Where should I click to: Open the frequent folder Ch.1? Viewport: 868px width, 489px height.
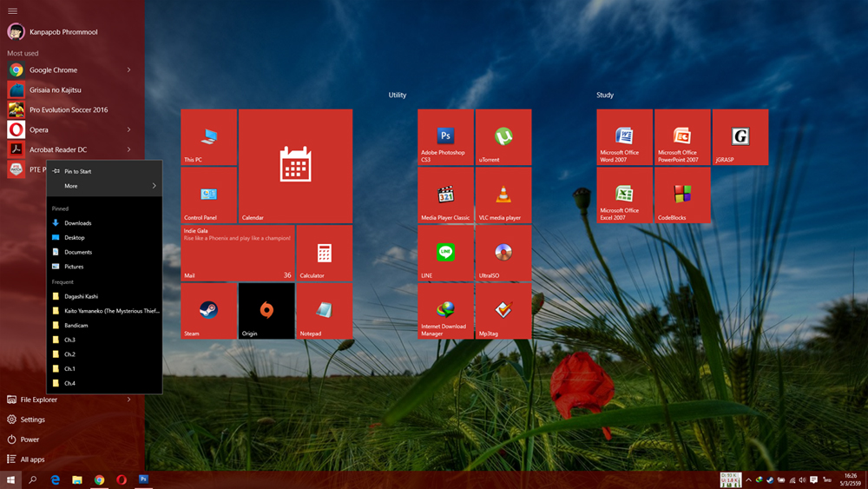[105, 369]
